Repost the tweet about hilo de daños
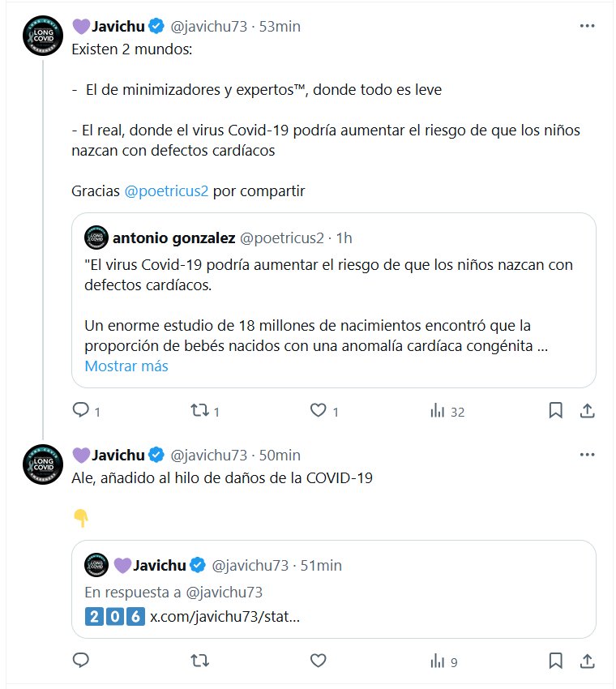 click(199, 661)
